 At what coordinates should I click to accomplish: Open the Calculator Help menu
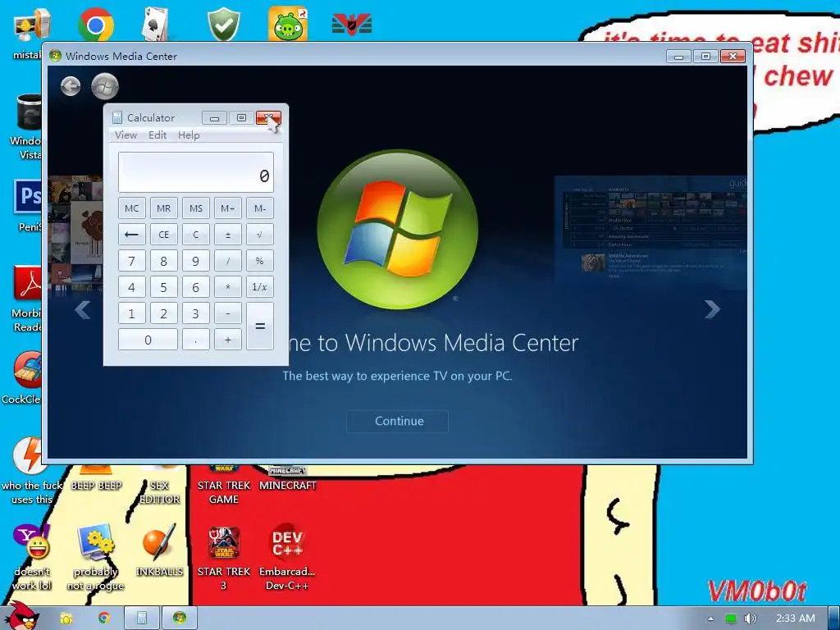(x=189, y=135)
